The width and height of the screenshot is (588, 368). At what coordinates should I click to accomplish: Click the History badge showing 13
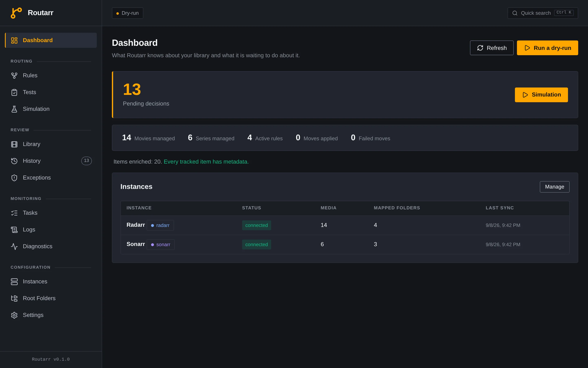point(87,161)
